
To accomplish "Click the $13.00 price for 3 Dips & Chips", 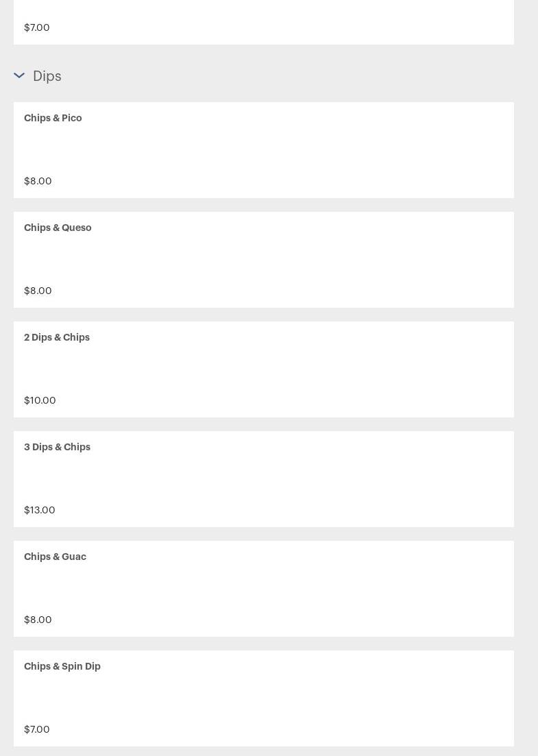I will (x=40, y=510).
